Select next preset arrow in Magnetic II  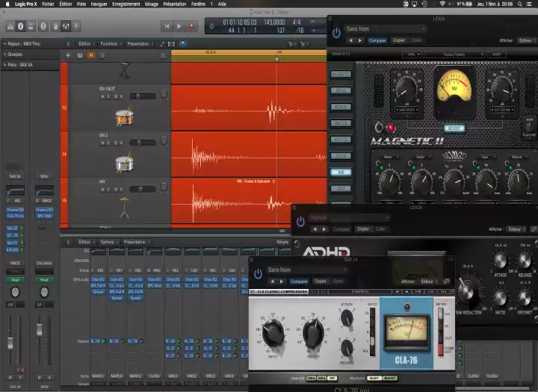coord(360,40)
